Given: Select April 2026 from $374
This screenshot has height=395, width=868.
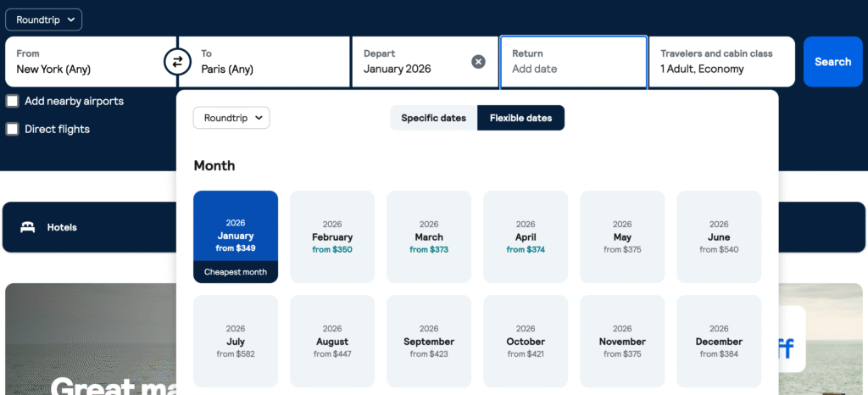Looking at the screenshot, I should (526, 236).
